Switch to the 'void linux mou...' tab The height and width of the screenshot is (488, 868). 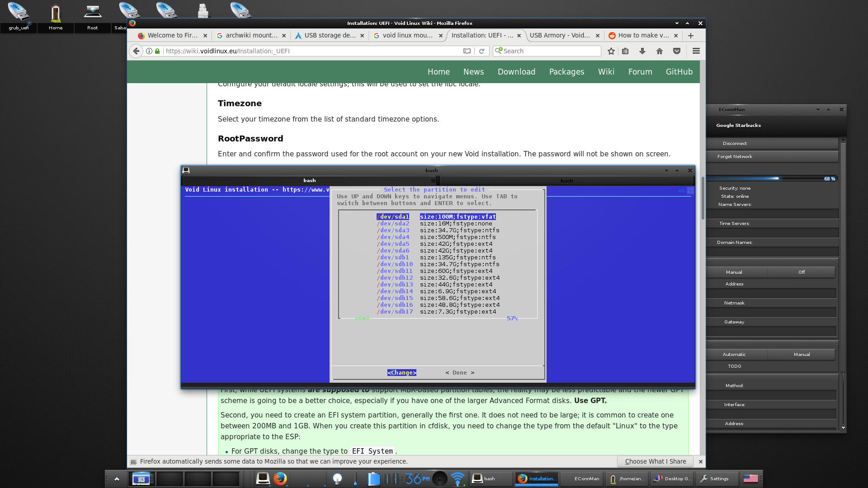click(408, 36)
